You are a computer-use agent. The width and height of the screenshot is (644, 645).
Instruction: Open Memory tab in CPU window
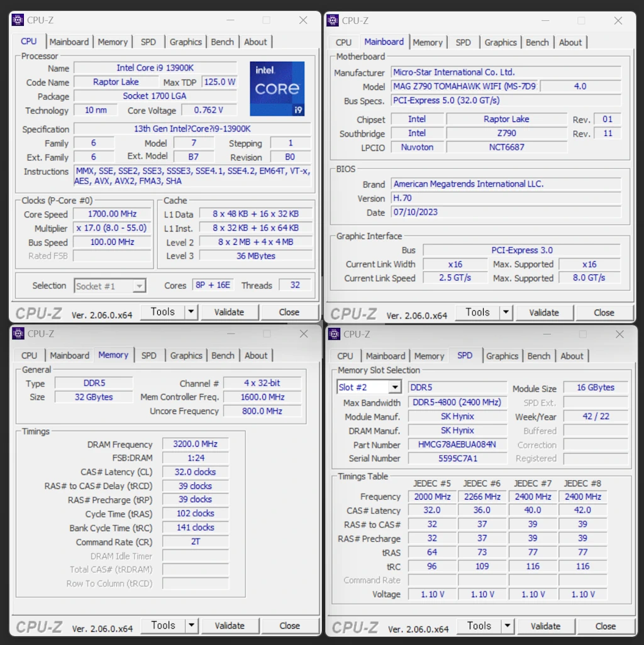point(113,42)
